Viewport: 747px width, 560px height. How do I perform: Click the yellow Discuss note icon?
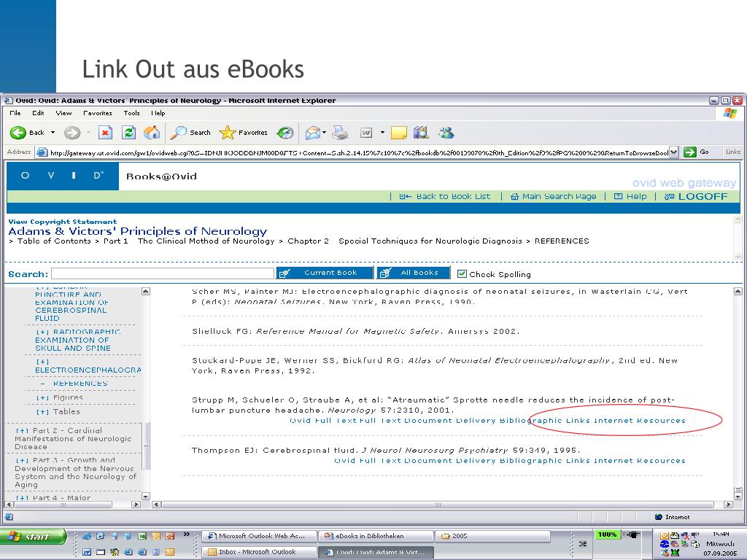point(399,133)
